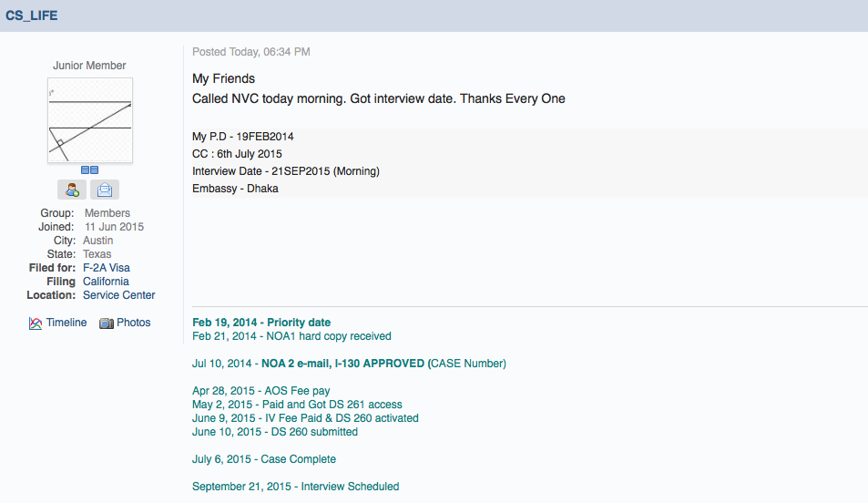Open the CS_LIFE username profile link
The height and width of the screenshot is (503, 868).
click(x=32, y=15)
